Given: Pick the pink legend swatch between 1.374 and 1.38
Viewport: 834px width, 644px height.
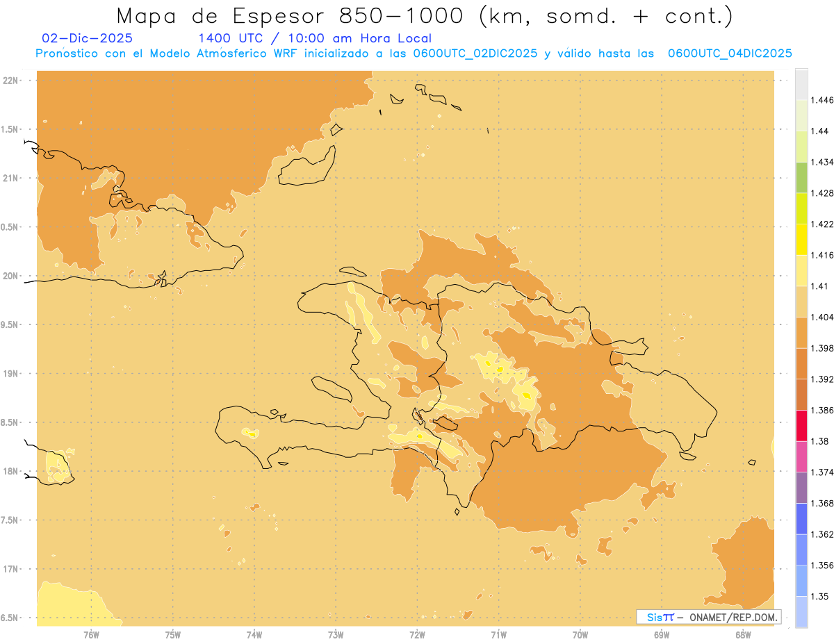Looking at the screenshot, I should [801, 456].
